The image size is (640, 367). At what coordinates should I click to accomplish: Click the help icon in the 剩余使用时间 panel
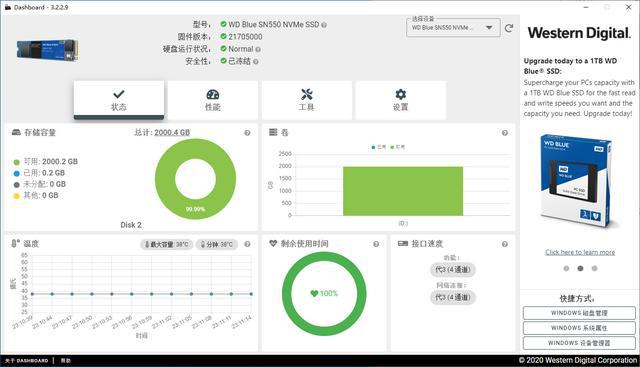coord(376,244)
